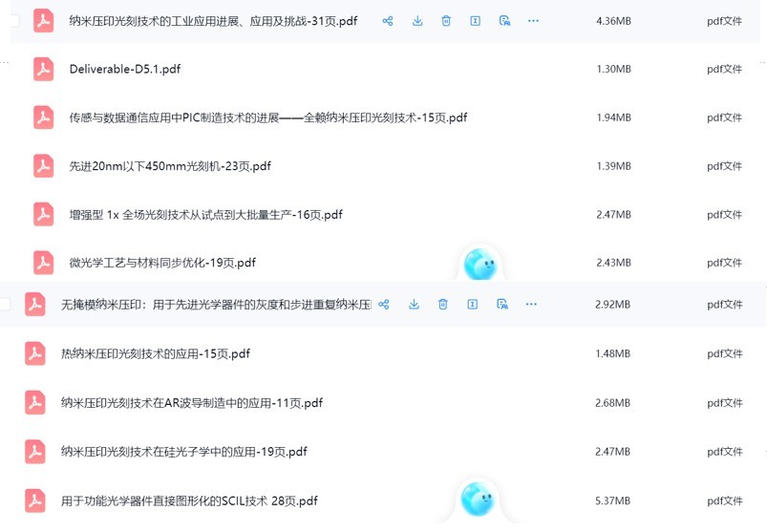Click rename icon on 无掩模纳米压印 row
Viewport: 767px width, 532px height.
472,305
